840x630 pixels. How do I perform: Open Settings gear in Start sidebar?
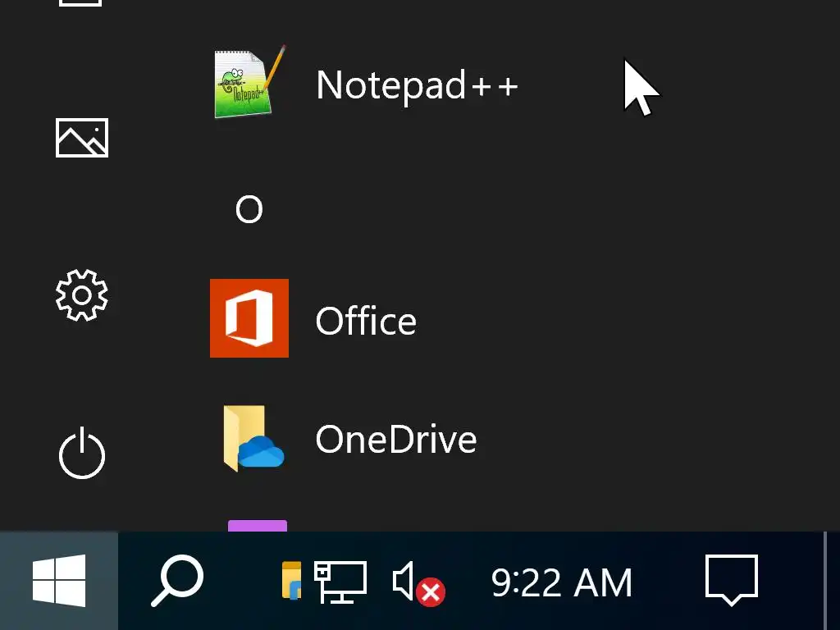(x=82, y=295)
